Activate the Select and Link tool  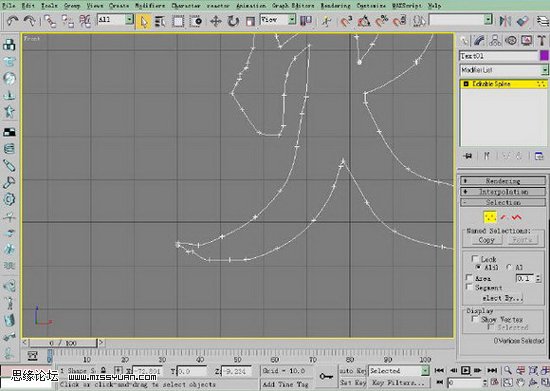pos(50,21)
